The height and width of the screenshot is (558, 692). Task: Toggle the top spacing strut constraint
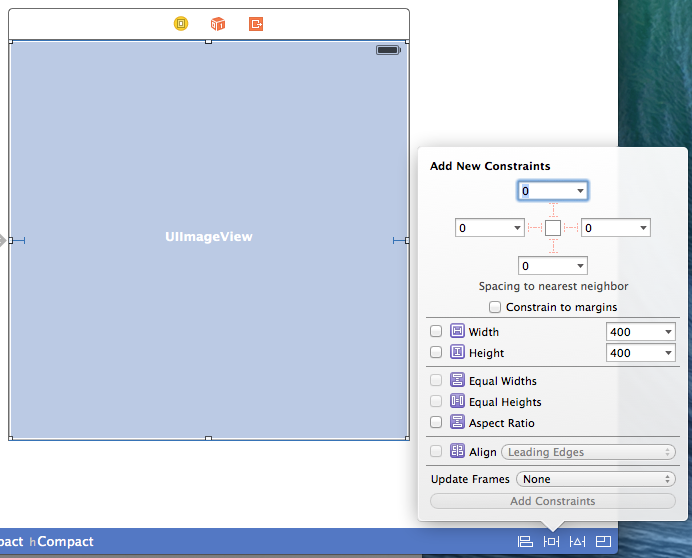553,210
